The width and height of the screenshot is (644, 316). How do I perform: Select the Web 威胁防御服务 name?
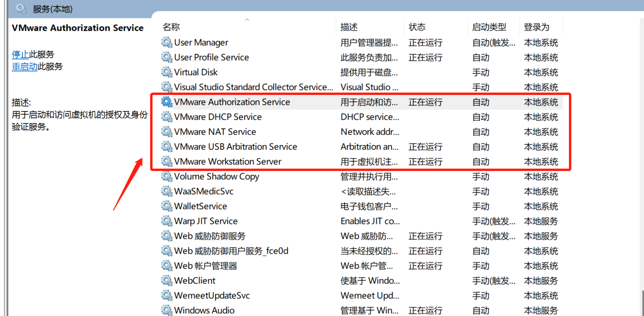[210, 236]
